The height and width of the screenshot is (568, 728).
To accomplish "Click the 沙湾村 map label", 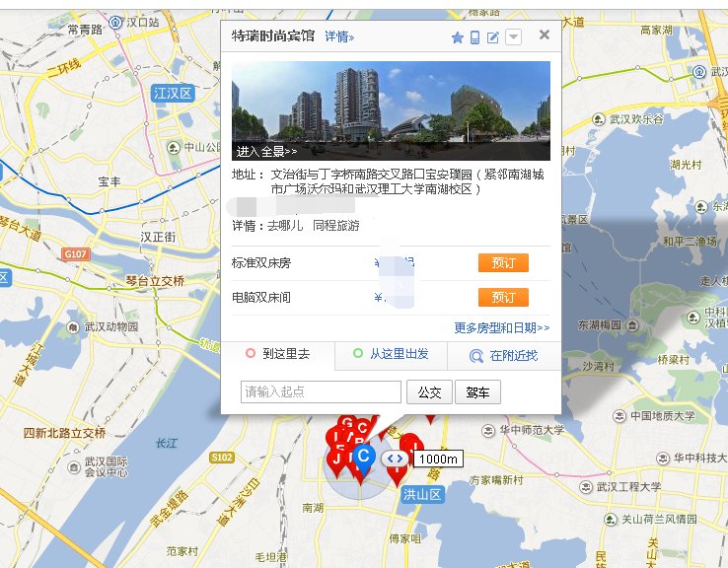I will coord(599,367).
